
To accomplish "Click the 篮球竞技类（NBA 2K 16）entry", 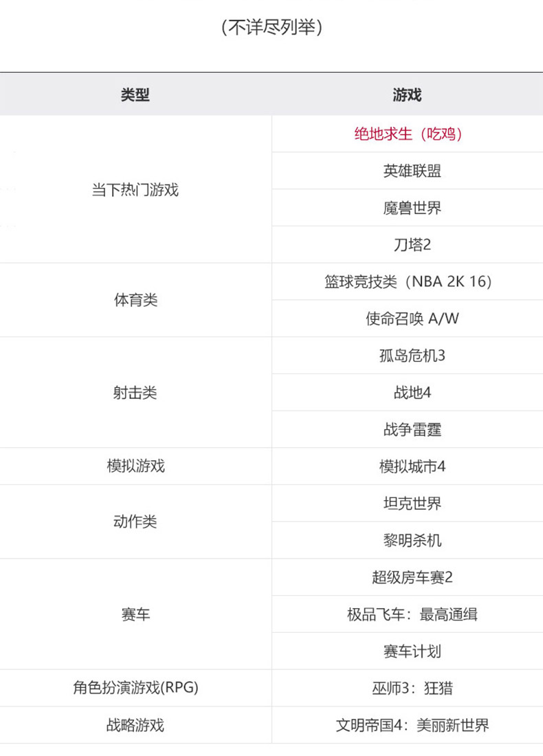I will pos(408,281).
